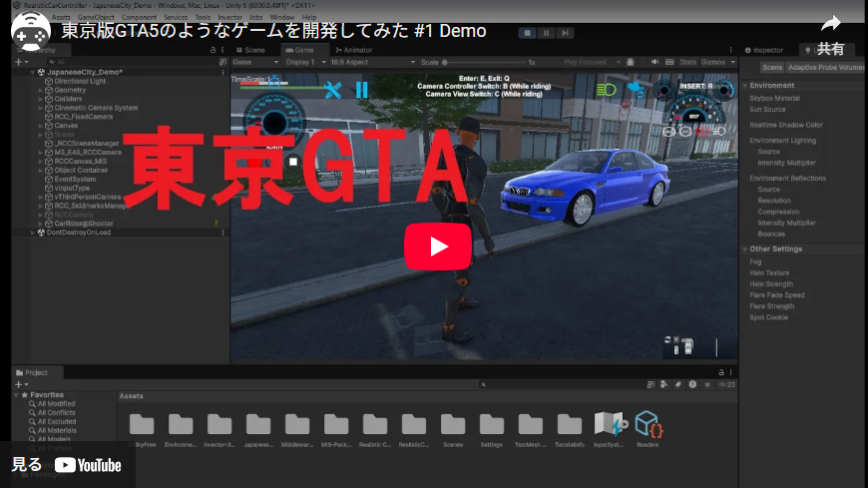Click the in-game blue pause icon
This screenshot has height=488, width=868.
click(362, 91)
